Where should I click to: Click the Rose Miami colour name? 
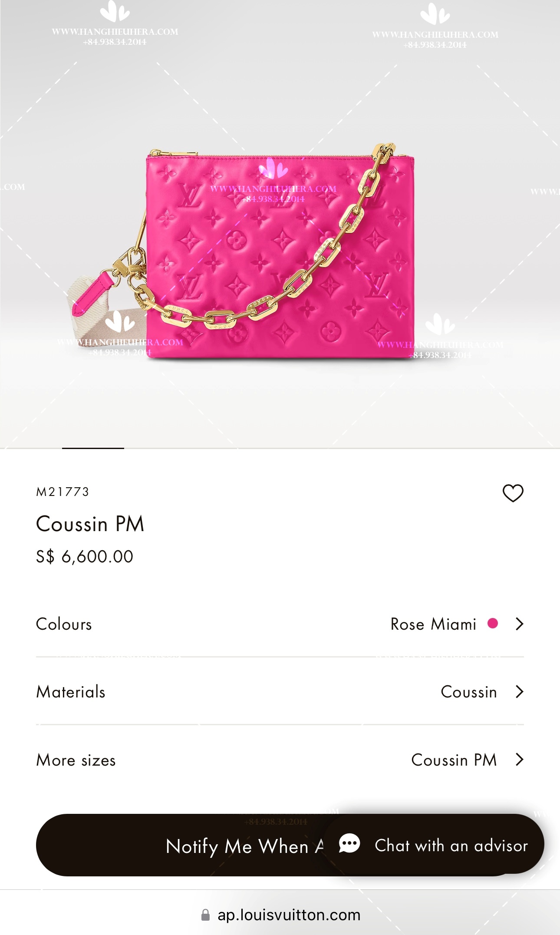(433, 624)
